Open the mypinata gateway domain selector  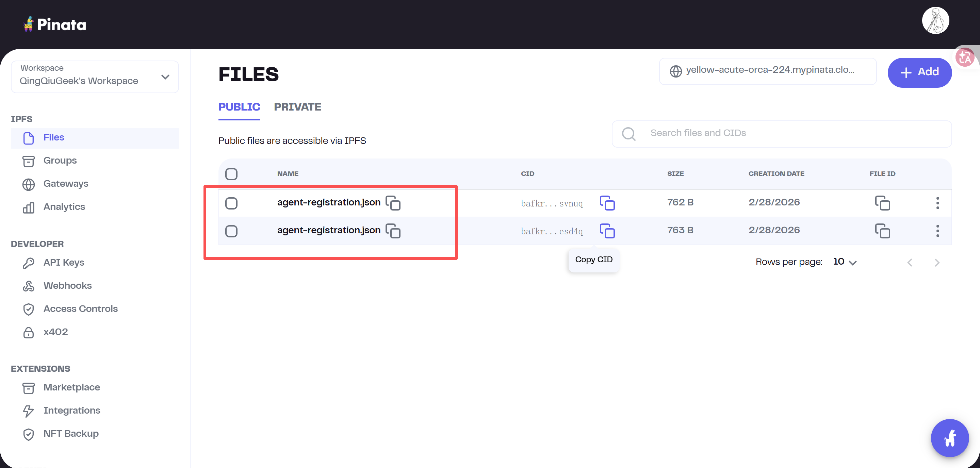click(767, 71)
